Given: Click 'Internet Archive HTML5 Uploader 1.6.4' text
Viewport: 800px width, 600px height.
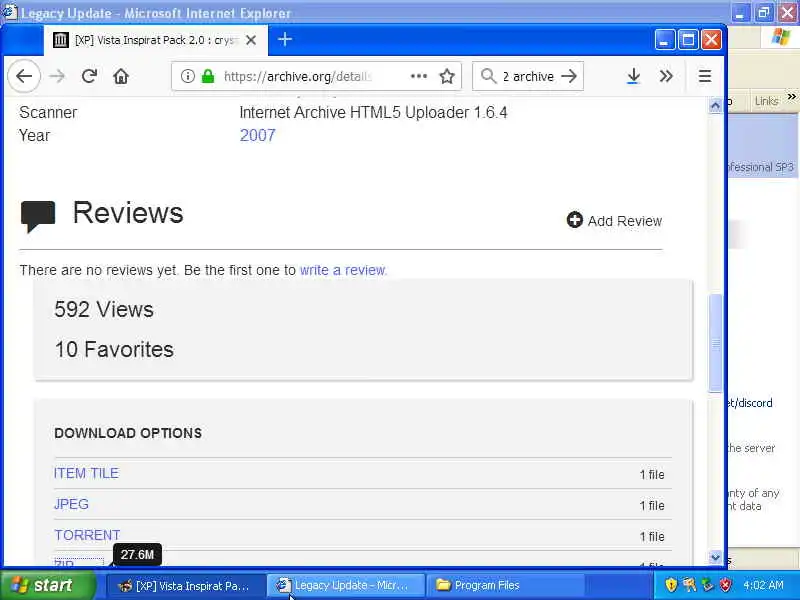Looking at the screenshot, I should pyautogui.click(x=373, y=112).
